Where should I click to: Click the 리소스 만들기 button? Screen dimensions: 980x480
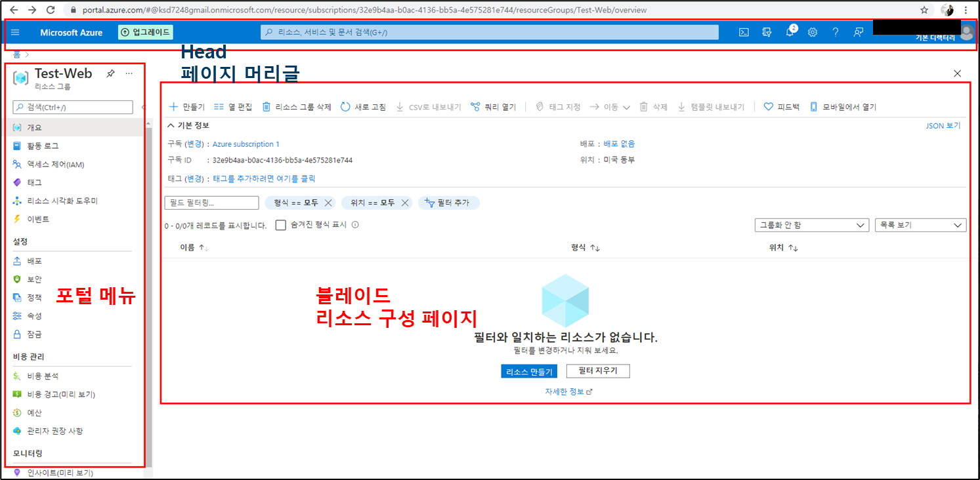[528, 372]
